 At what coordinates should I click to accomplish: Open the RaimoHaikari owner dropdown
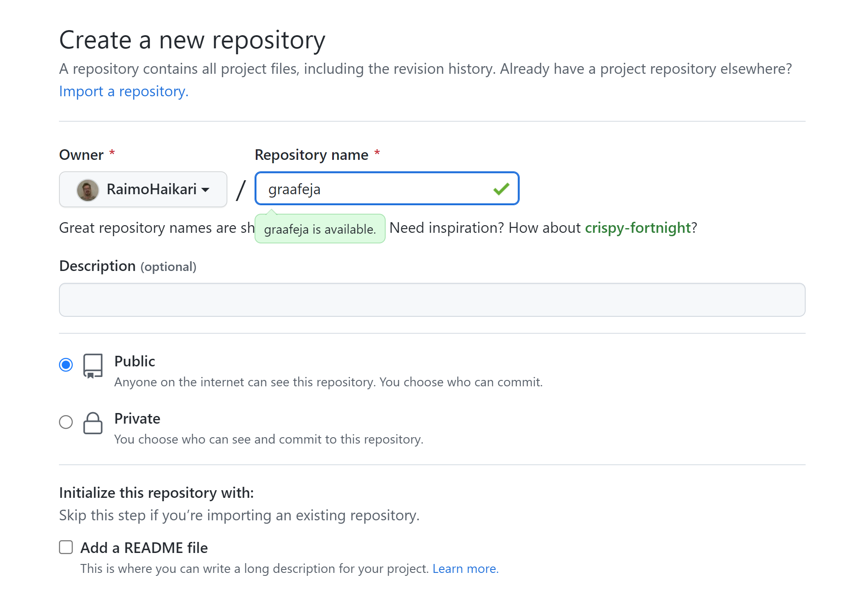click(x=143, y=189)
